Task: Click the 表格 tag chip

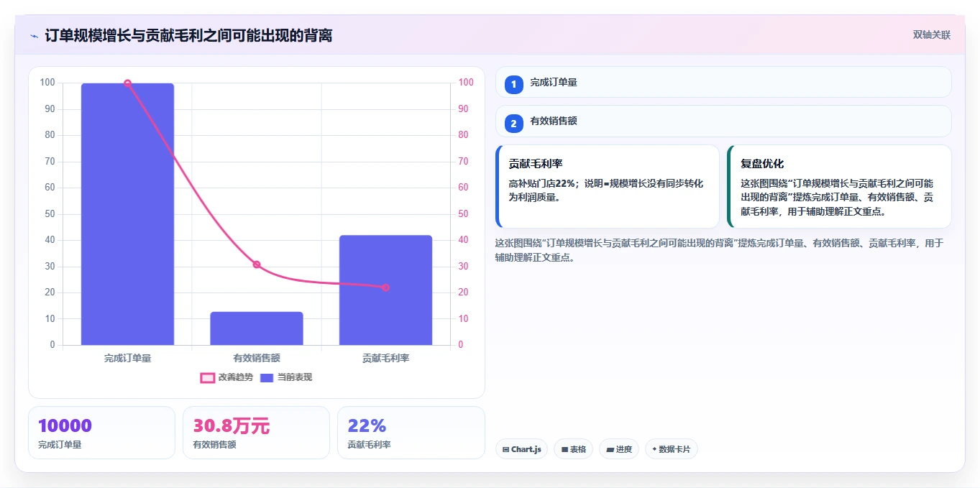Action: [x=573, y=449]
